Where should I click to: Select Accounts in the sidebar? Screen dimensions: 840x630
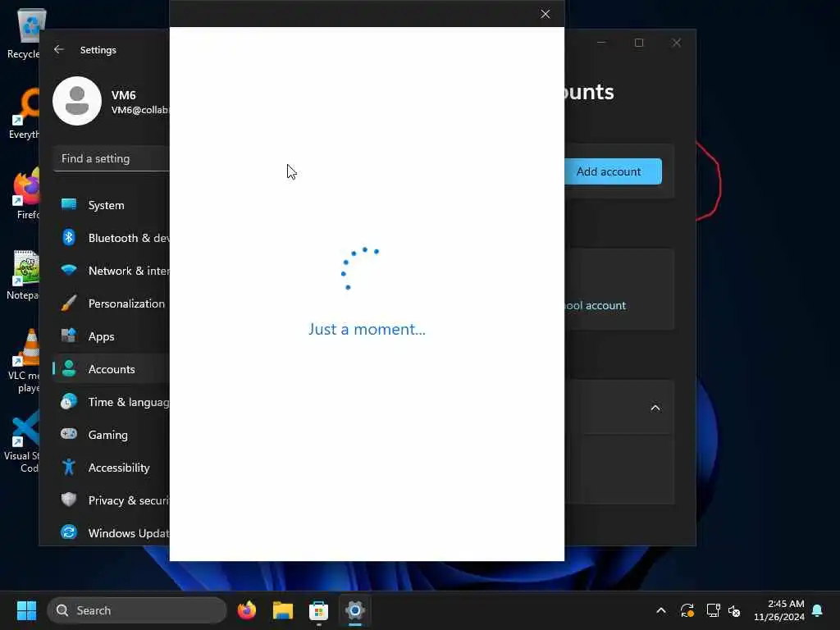[x=112, y=369]
